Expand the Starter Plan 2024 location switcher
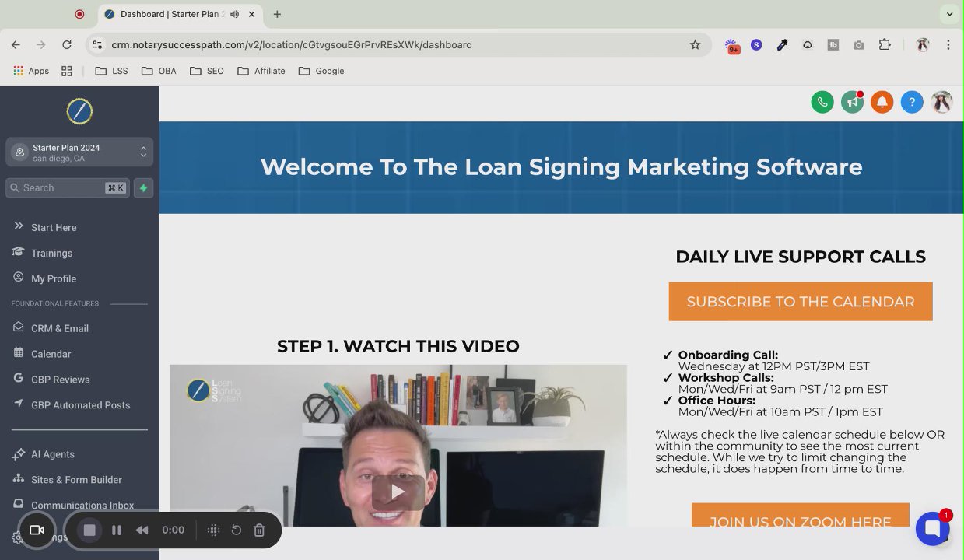The height and width of the screenshot is (560, 964). [x=79, y=152]
